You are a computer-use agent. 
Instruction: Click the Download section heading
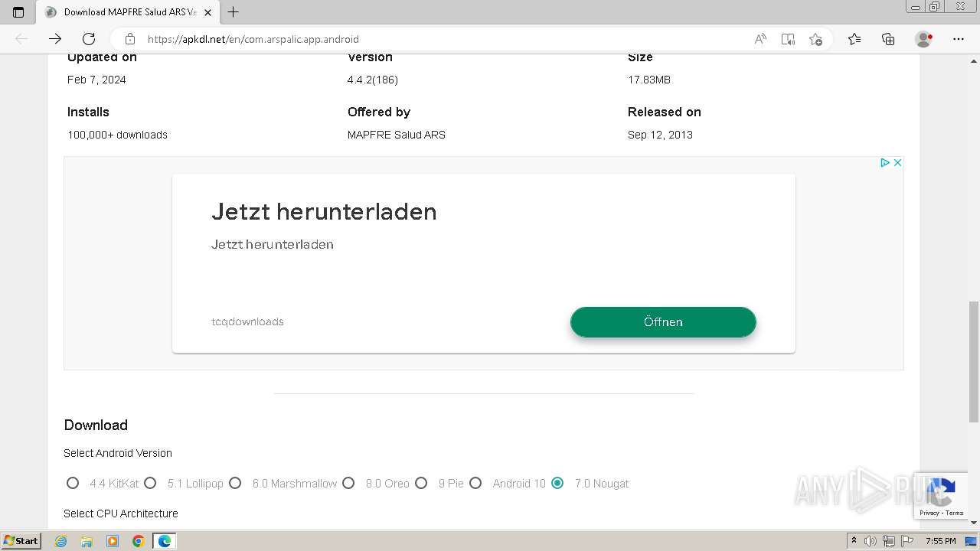click(x=96, y=425)
